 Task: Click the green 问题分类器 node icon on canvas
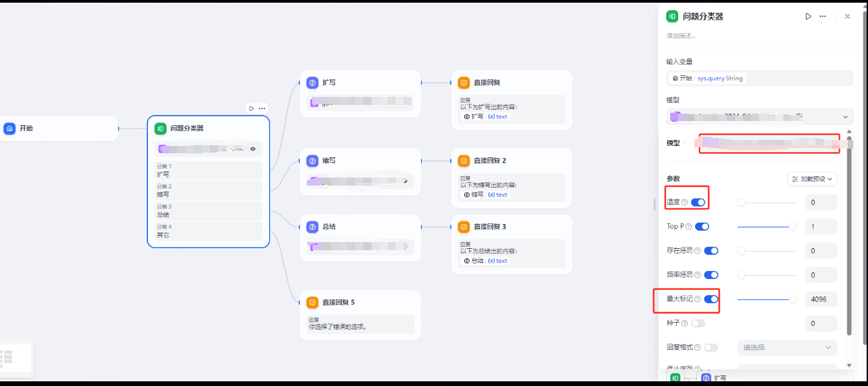point(160,128)
